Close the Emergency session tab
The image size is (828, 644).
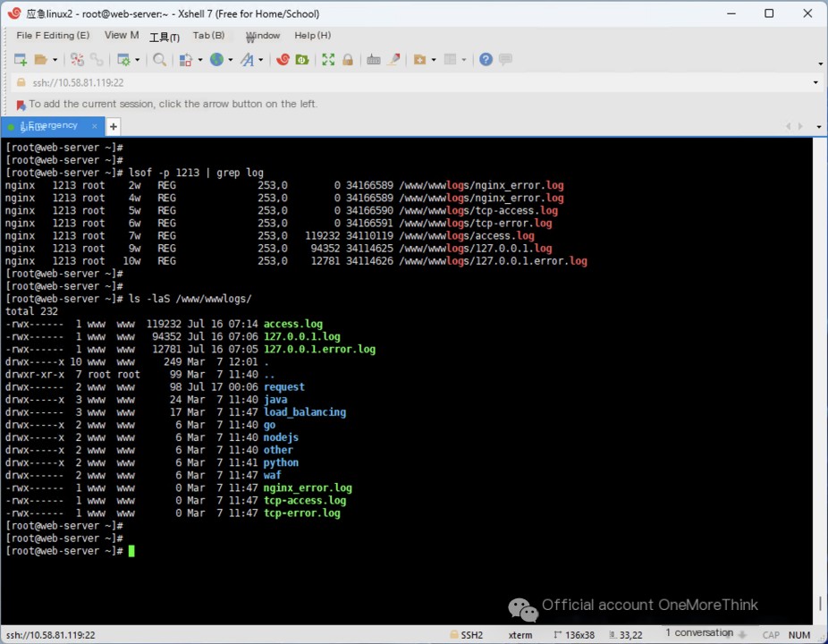[x=95, y=126]
